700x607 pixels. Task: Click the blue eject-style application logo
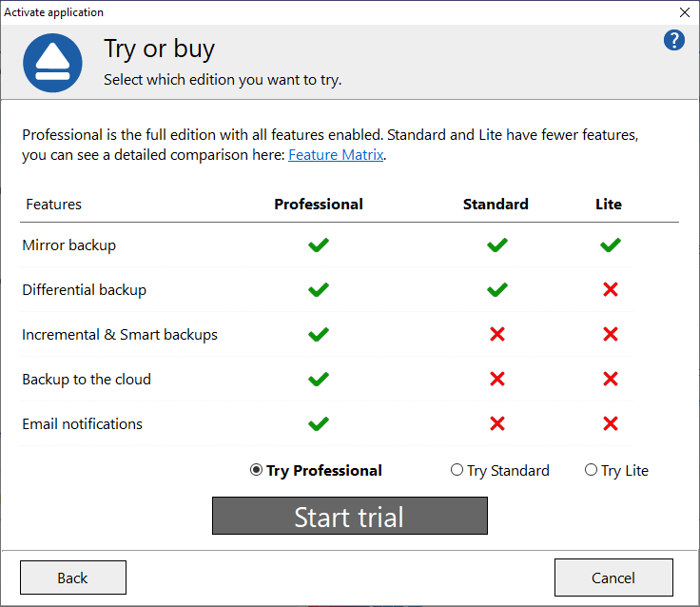tap(52, 63)
